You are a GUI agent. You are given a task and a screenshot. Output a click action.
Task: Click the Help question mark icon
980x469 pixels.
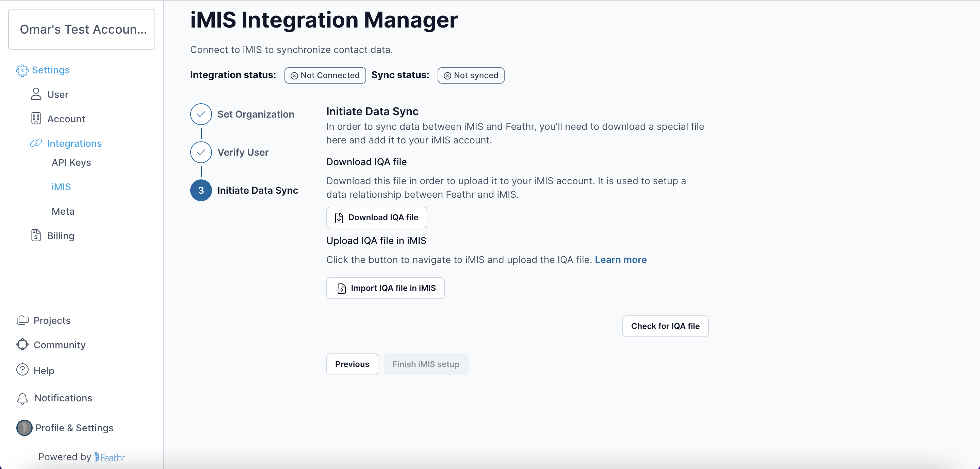point(22,370)
